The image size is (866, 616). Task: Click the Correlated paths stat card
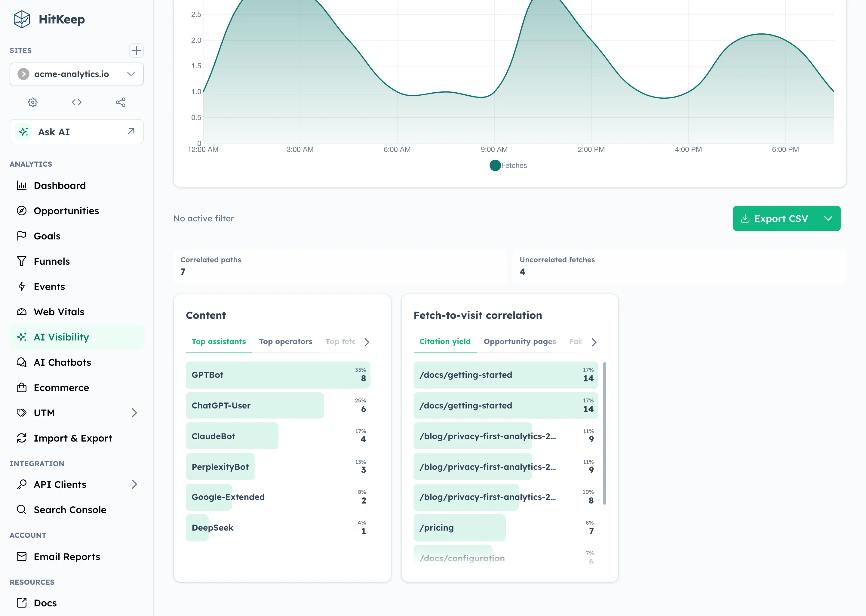(340, 266)
